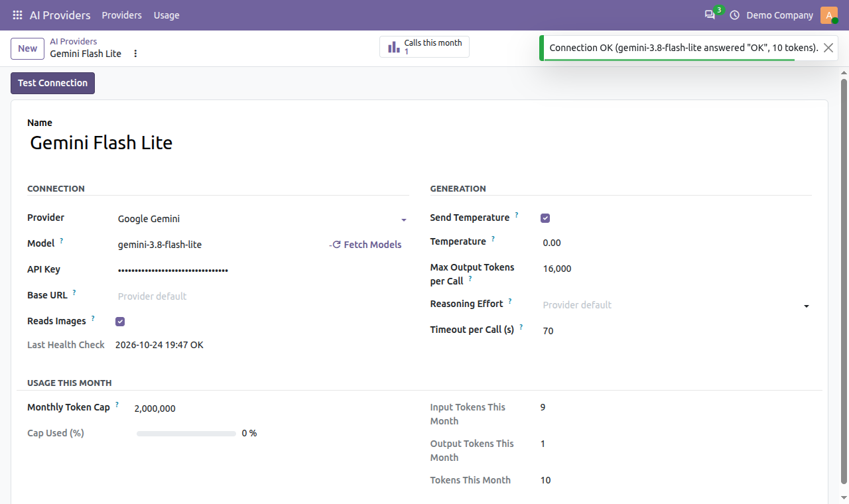Click the Cap Used progress bar
The image size is (849, 504).
pos(186,434)
